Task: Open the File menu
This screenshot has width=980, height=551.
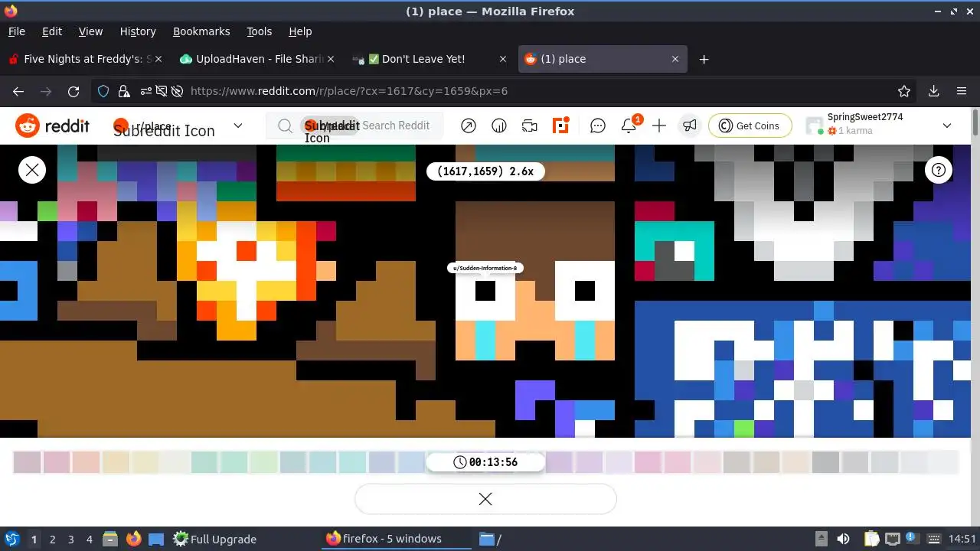Action: [x=16, y=31]
